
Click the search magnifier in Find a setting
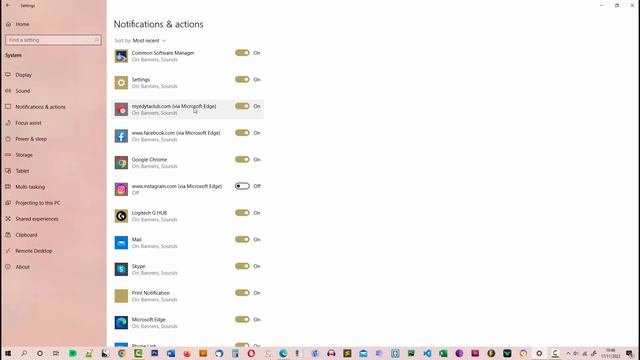pyautogui.click(x=96, y=40)
